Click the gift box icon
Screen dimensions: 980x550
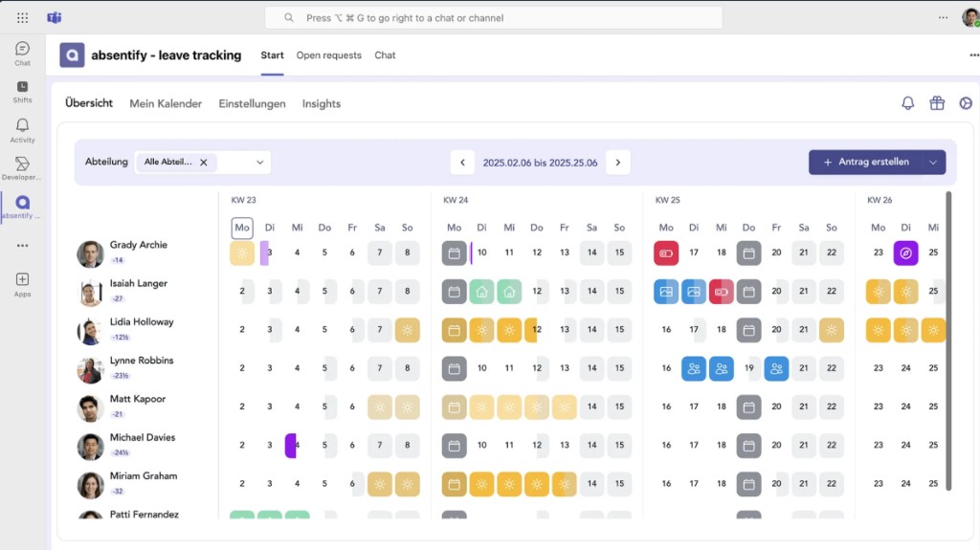937,103
